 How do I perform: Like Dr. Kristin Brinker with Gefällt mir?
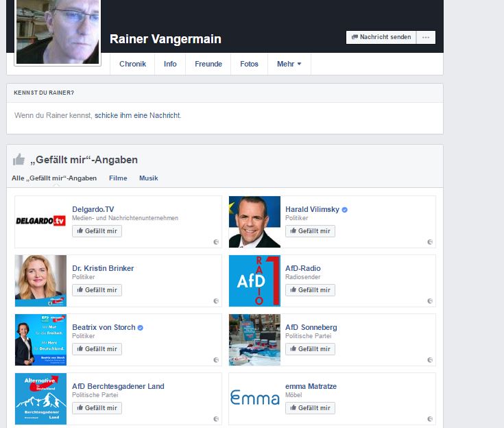click(97, 290)
